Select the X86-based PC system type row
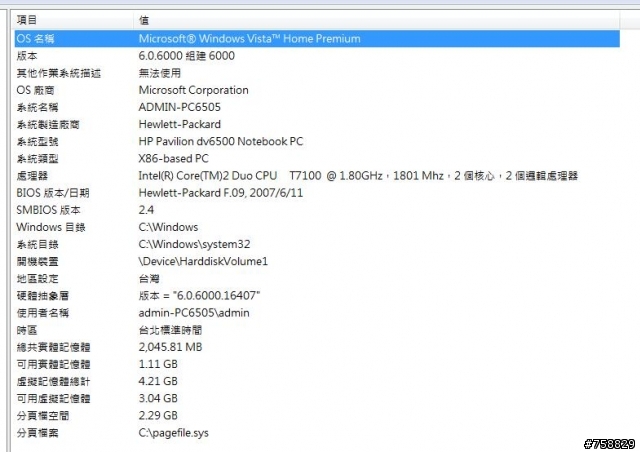This screenshot has height=452, width=640. tap(317, 159)
